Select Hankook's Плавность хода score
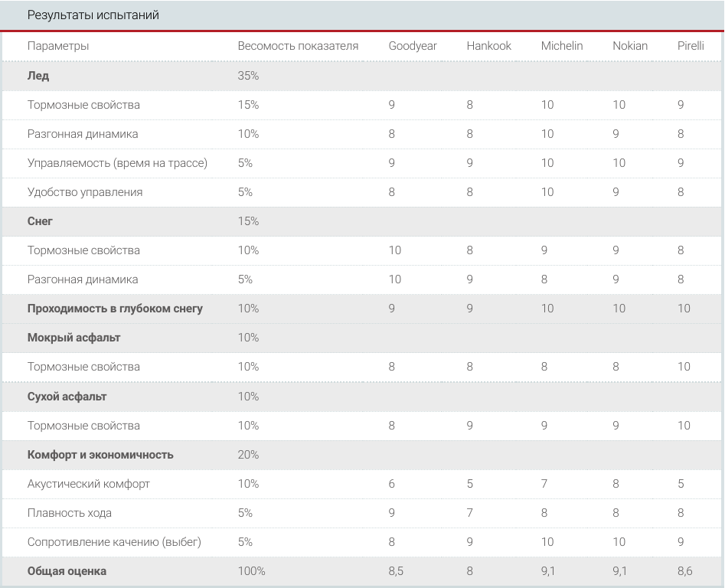This screenshot has height=588, width=725. [x=469, y=513]
